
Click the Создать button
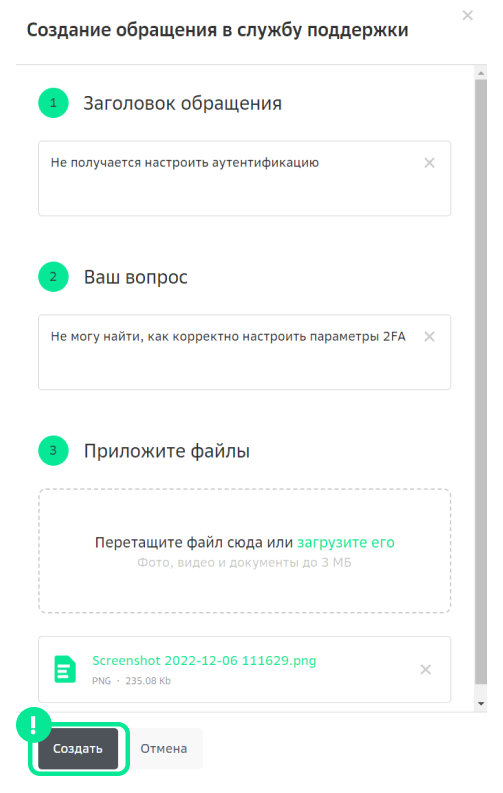point(78,748)
